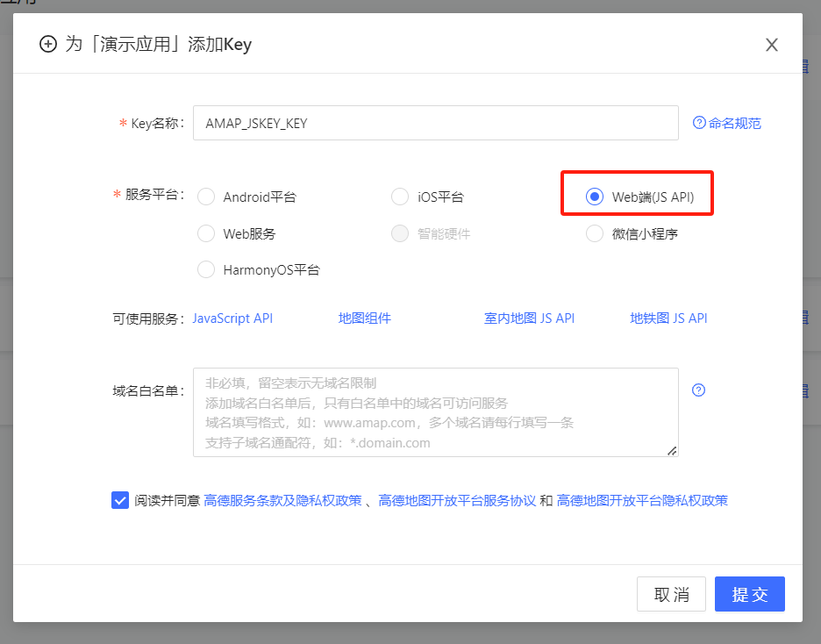Click the 提交 button
The height and width of the screenshot is (644, 821).
[x=750, y=594]
